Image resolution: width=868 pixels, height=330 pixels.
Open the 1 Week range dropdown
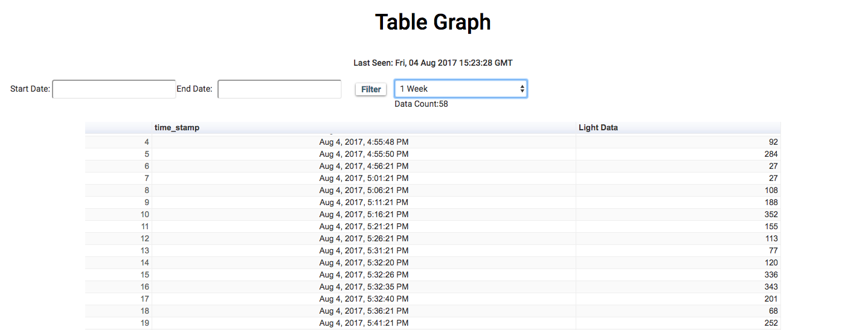tap(461, 89)
